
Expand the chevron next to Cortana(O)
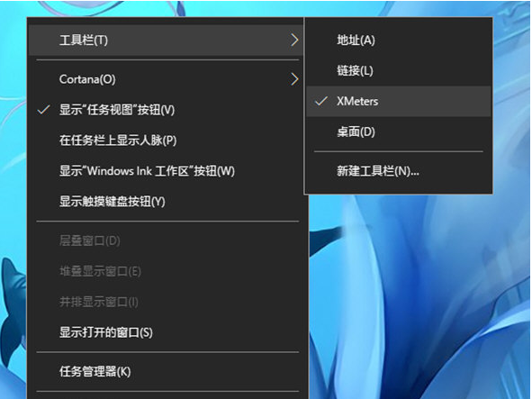pos(294,79)
